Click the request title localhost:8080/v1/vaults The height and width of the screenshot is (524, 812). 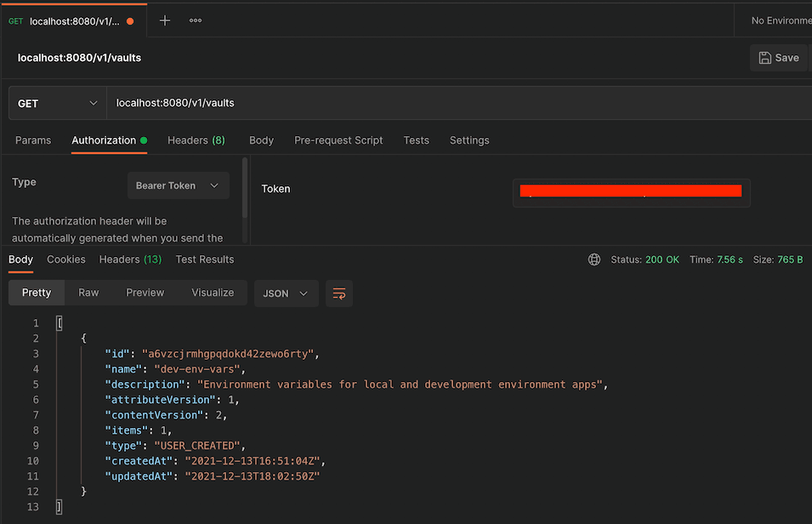tap(79, 58)
